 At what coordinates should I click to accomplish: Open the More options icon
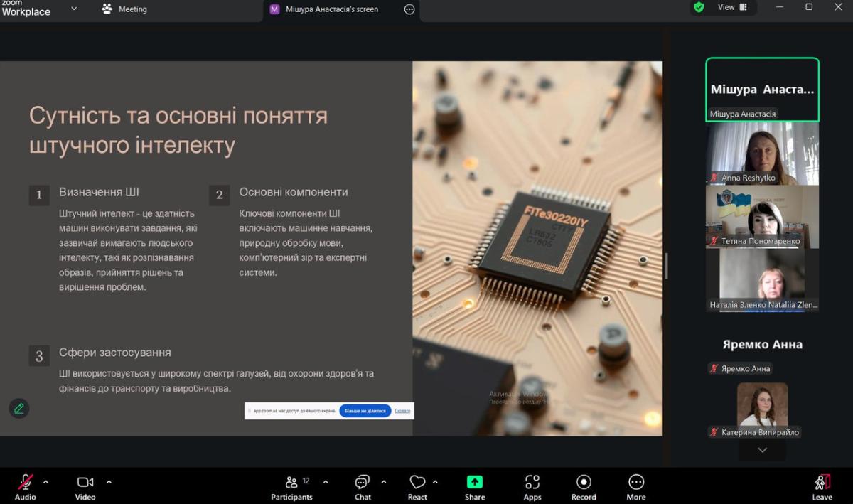(636, 482)
